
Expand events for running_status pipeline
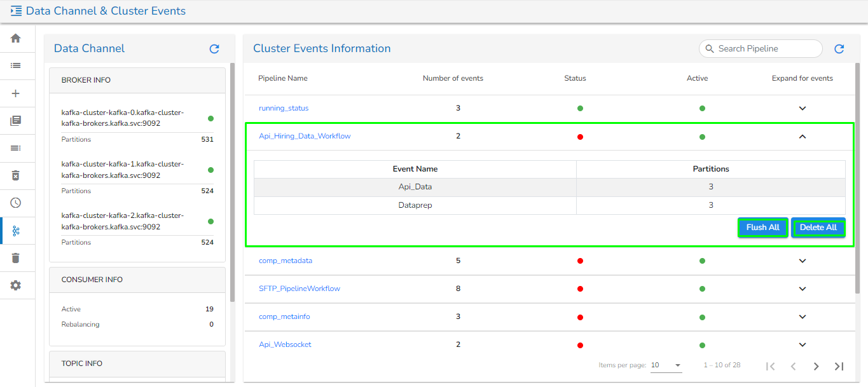coord(802,108)
